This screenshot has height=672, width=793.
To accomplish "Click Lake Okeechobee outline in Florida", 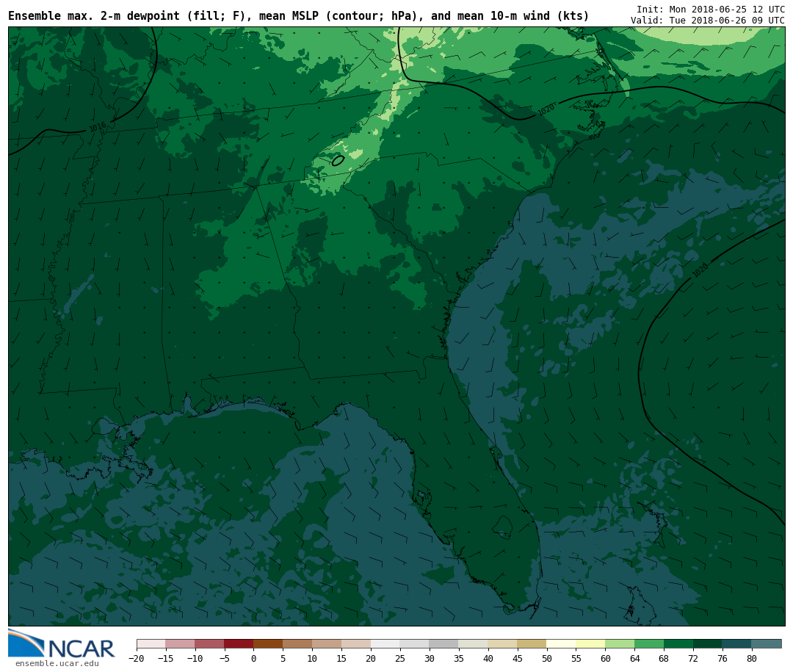I will click(x=502, y=526).
